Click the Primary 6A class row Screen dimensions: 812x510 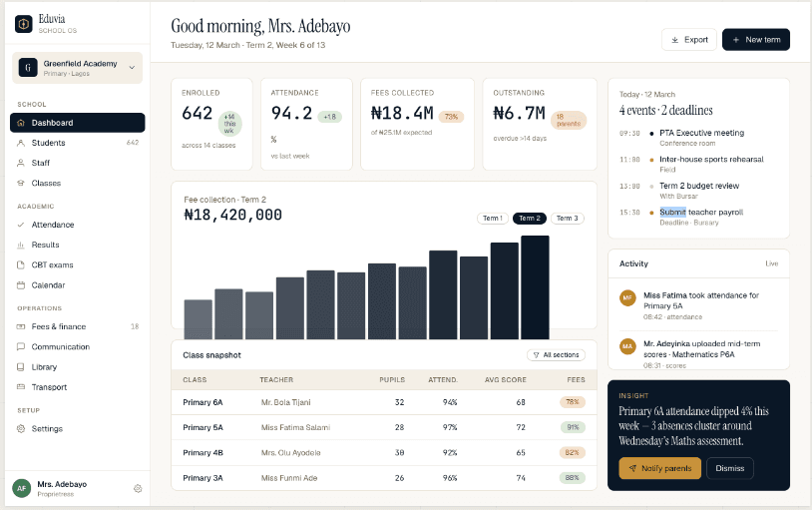click(x=384, y=402)
